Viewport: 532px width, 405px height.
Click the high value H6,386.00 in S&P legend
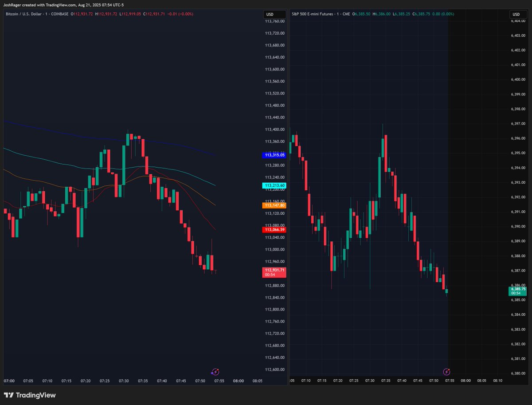click(382, 14)
